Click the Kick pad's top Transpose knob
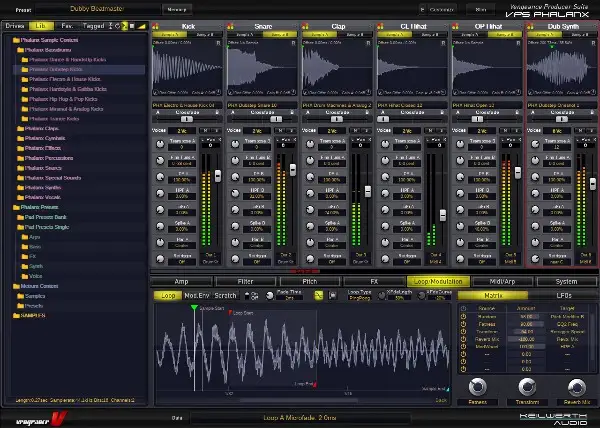Image resolution: width=600 pixels, height=428 pixels. pyautogui.click(x=160, y=145)
